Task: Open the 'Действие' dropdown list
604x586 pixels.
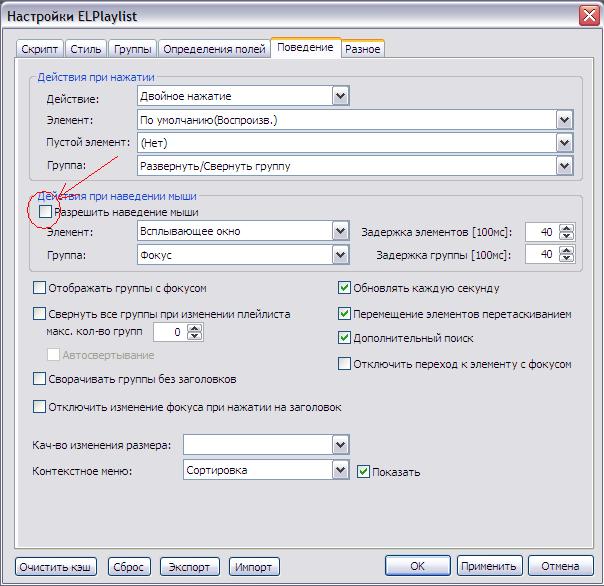Action: (340, 96)
